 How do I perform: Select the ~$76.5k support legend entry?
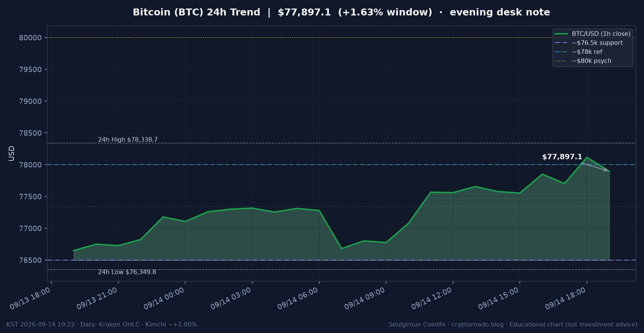pyautogui.click(x=589, y=43)
